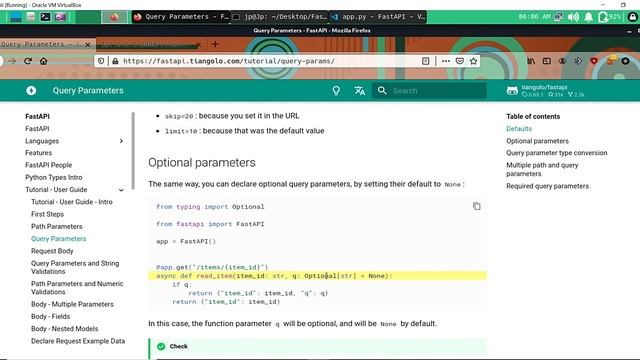
Task: Click the desktop icon in the panel
Action: (16, 17)
